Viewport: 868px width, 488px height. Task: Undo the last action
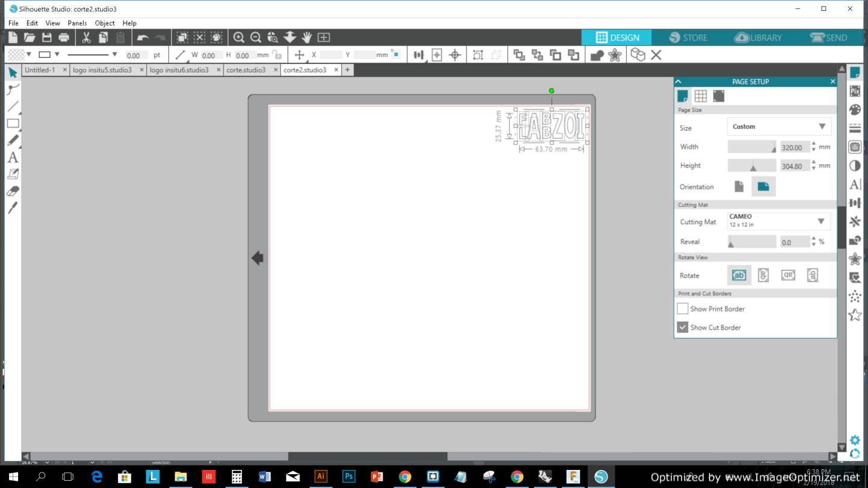(142, 37)
